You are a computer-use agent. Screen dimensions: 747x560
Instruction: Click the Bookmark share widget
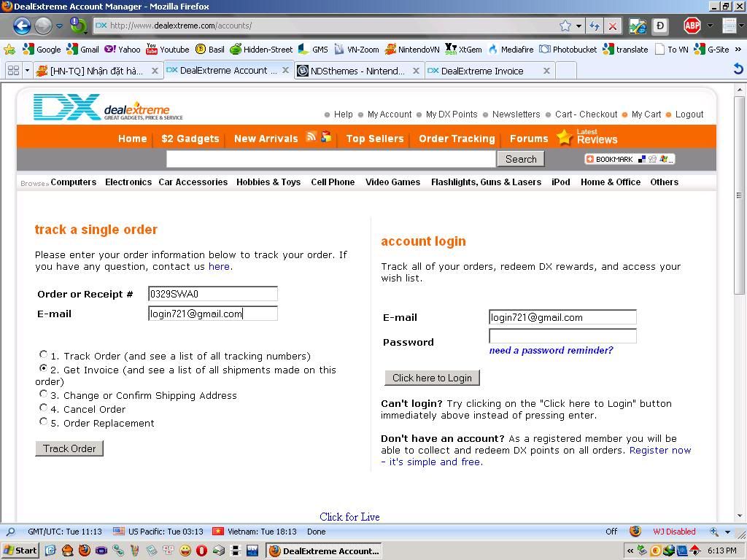630,159
